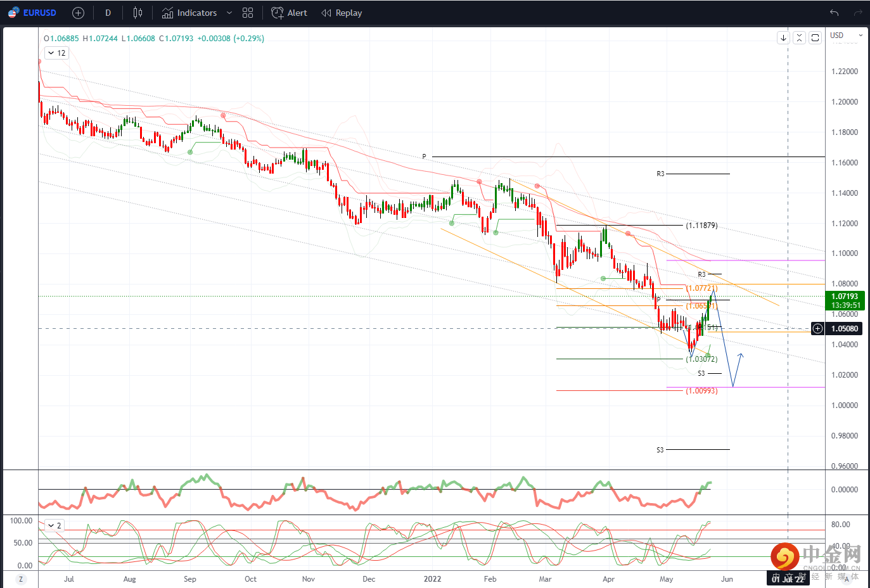
Task: Click the plus icon beside 1.05080
Action: coord(818,328)
